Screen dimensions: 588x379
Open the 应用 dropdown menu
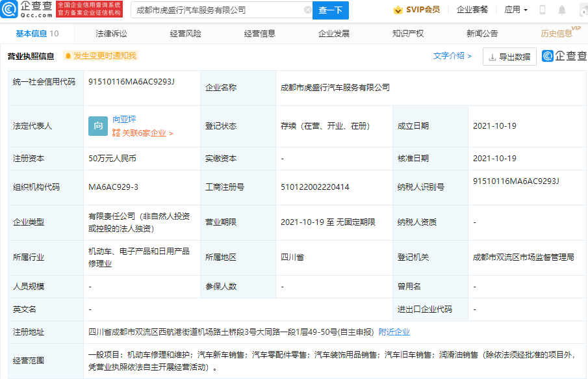point(516,10)
